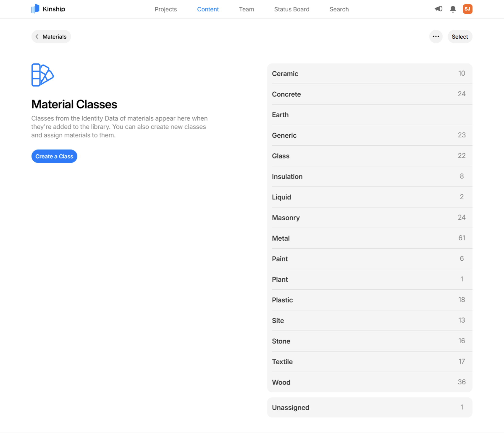The height and width of the screenshot is (433, 504).
Task: Click the Kinship logo icon
Action: tap(35, 9)
